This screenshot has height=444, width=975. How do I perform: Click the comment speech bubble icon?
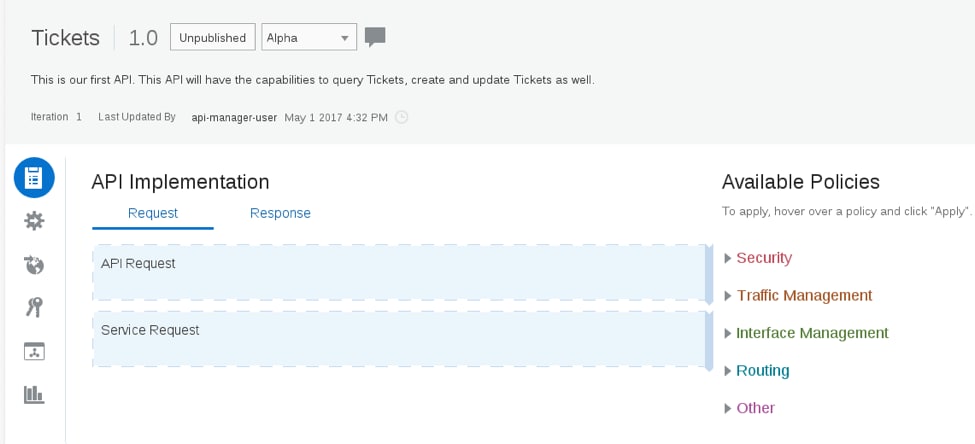pos(375,38)
